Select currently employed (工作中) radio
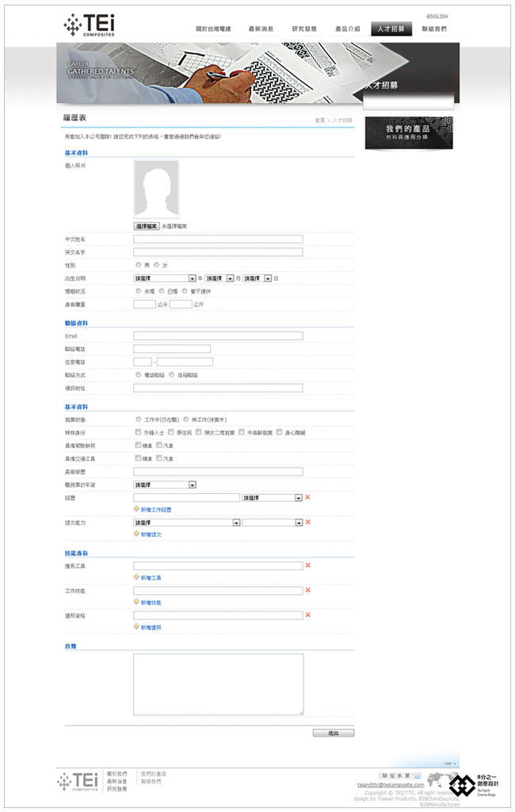Image resolution: width=515 pixels, height=812 pixels. coord(138,419)
